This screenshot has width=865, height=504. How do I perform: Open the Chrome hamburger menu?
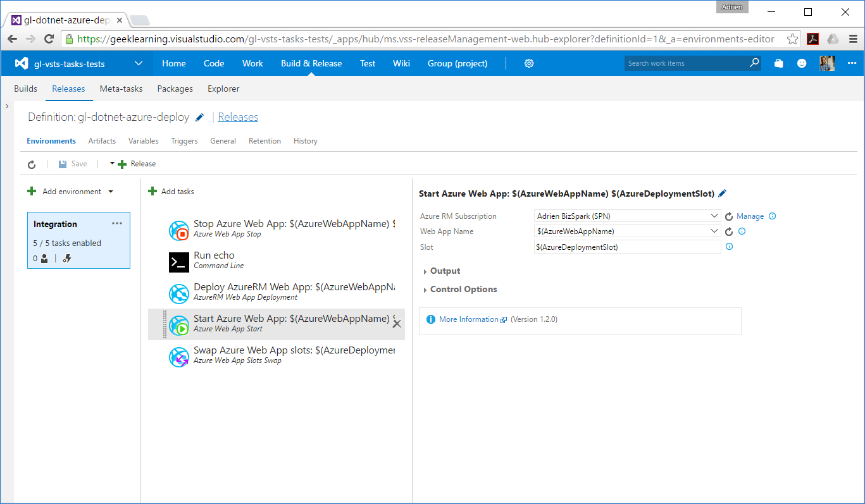[x=853, y=39]
